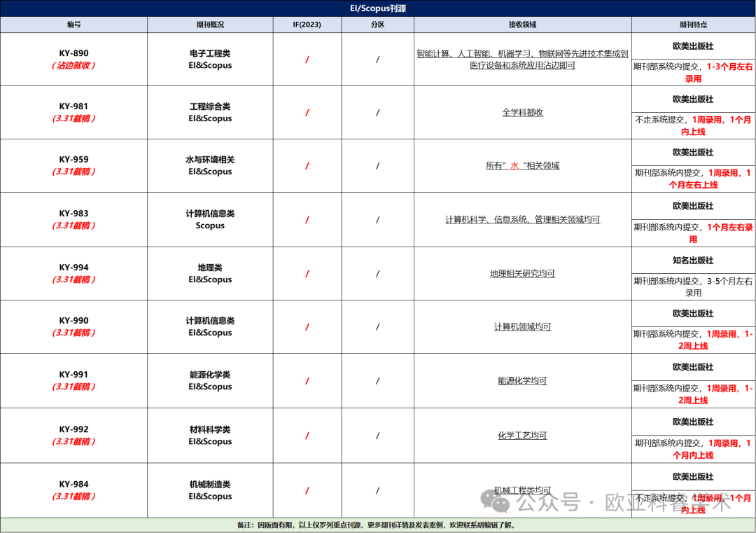Click the EI/Scopus刊源 title bar
This screenshot has height=533, width=756.
378,8
